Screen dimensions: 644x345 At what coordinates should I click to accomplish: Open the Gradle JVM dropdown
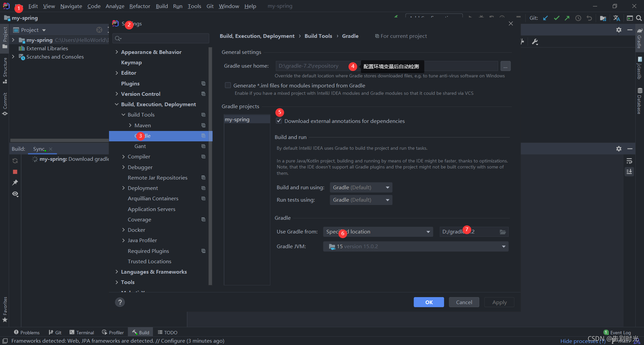pos(416,247)
